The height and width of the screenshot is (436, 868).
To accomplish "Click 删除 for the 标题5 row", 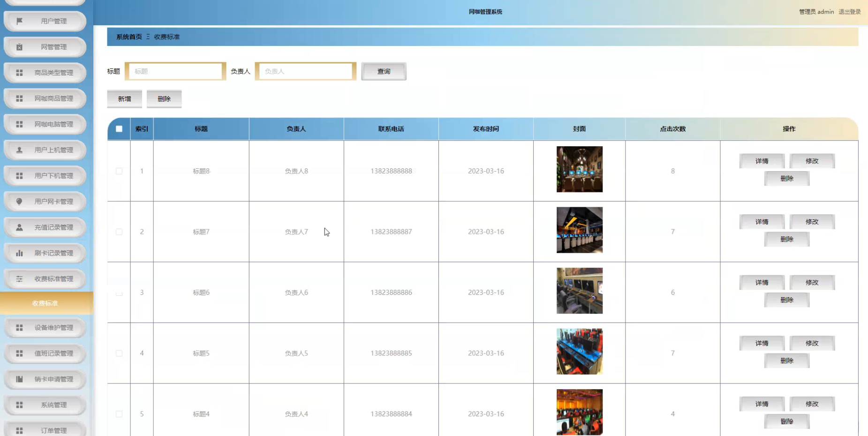I will coord(787,361).
